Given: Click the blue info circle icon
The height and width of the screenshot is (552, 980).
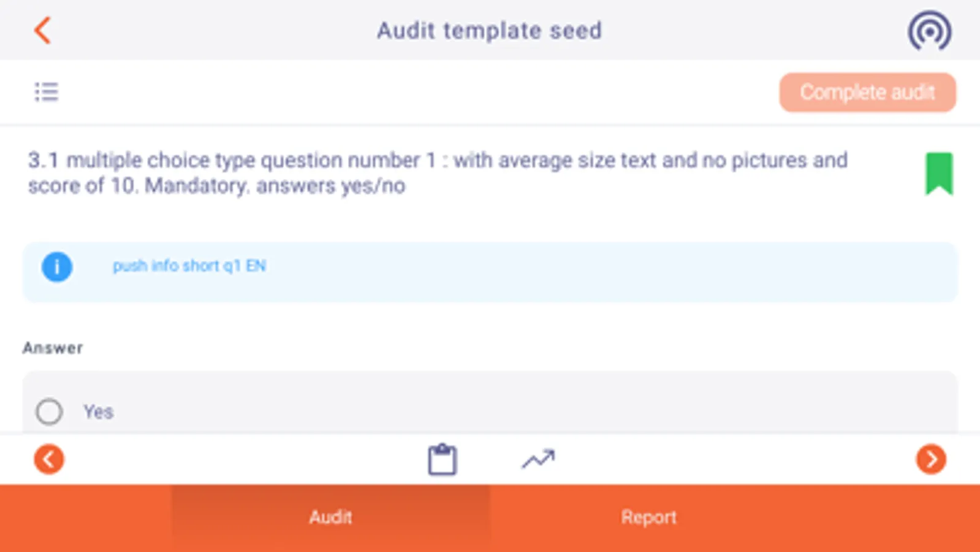Looking at the screenshot, I should pyautogui.click(x=57, y=267).
